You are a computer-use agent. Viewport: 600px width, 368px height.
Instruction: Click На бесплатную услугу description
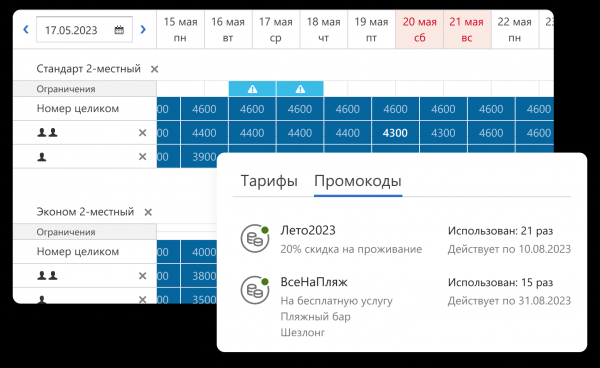coord(336,301)
